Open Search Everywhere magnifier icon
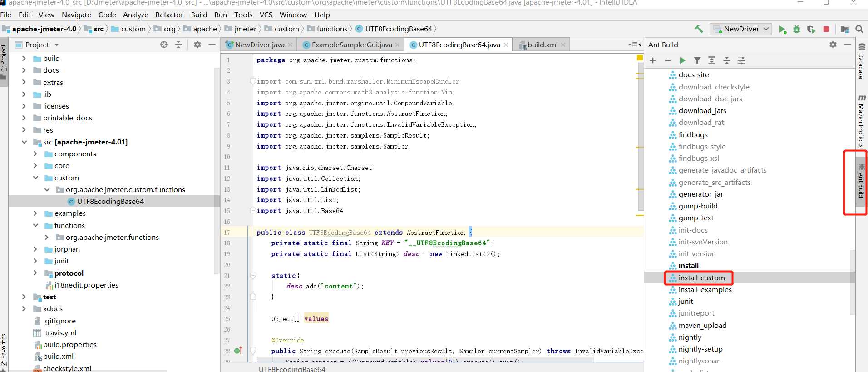868x372 pixels. pos(859,29)
